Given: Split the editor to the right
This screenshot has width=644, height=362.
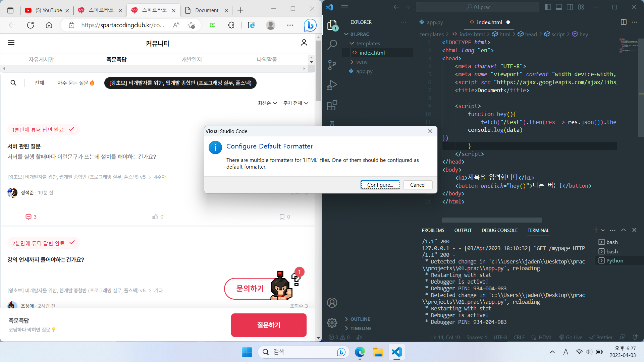Looking at the screenshot, I should (624, 22).
